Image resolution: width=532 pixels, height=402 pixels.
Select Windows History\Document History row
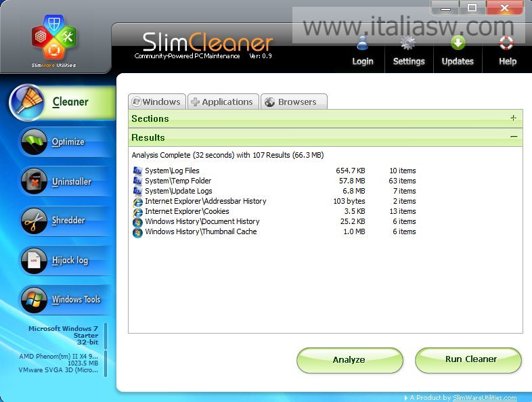pyautogui.click(x=275, y=221)
